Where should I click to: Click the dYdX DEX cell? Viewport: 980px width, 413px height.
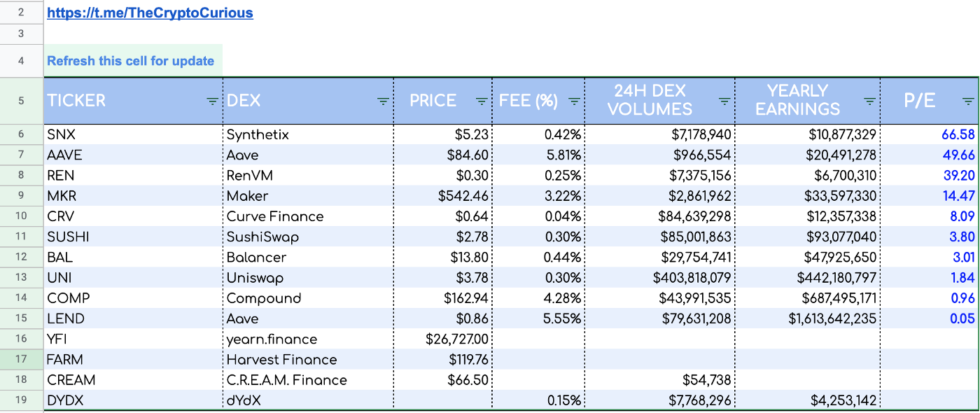point(309,400)
